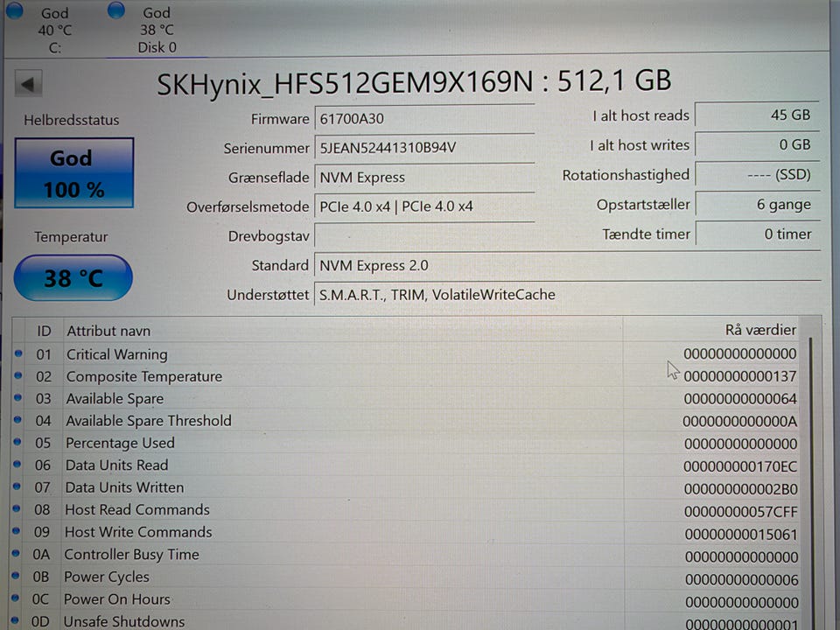Click the empty Drevbogstav field
This screenshot has width=840, height=630.
coord(424,236)
